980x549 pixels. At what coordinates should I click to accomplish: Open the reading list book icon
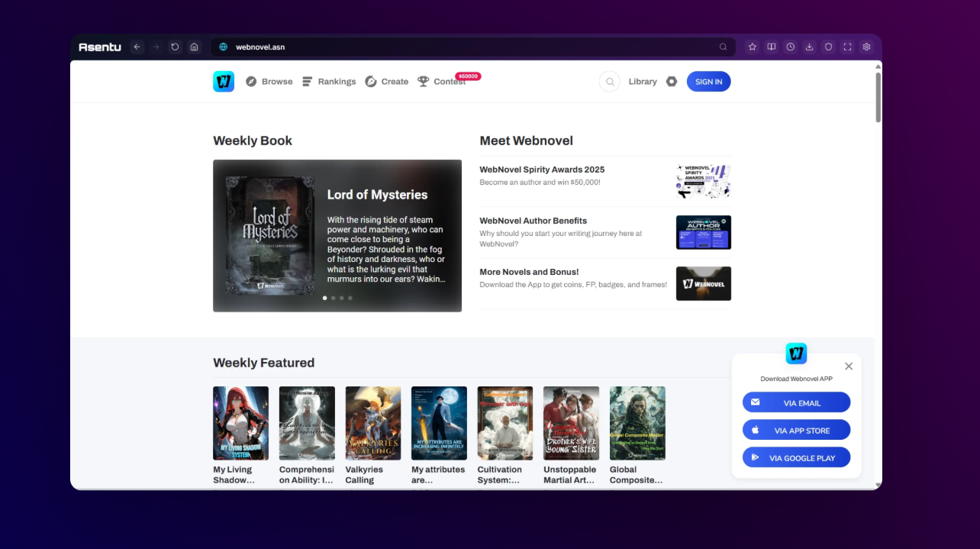tap(772, 47)
